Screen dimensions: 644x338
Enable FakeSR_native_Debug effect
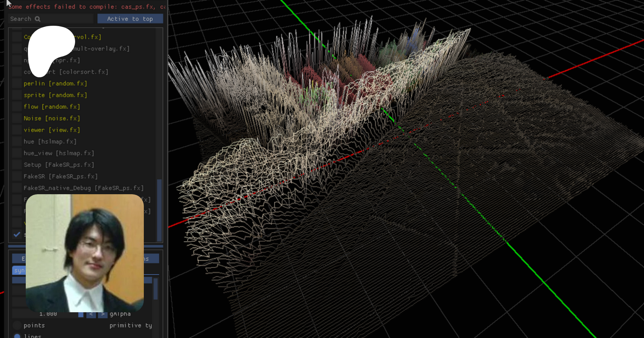pyautogui.click(x=17, y=188)
